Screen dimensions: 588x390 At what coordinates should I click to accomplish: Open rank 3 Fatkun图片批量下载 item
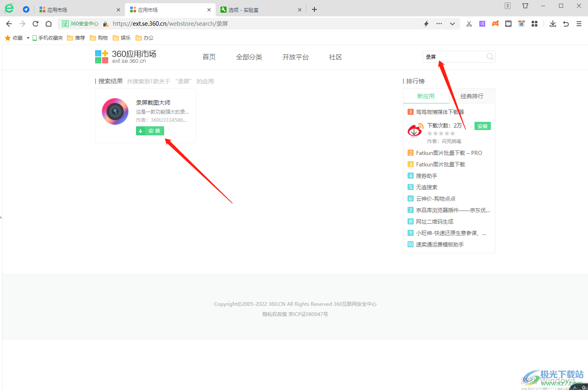click(x=441, y=164)
